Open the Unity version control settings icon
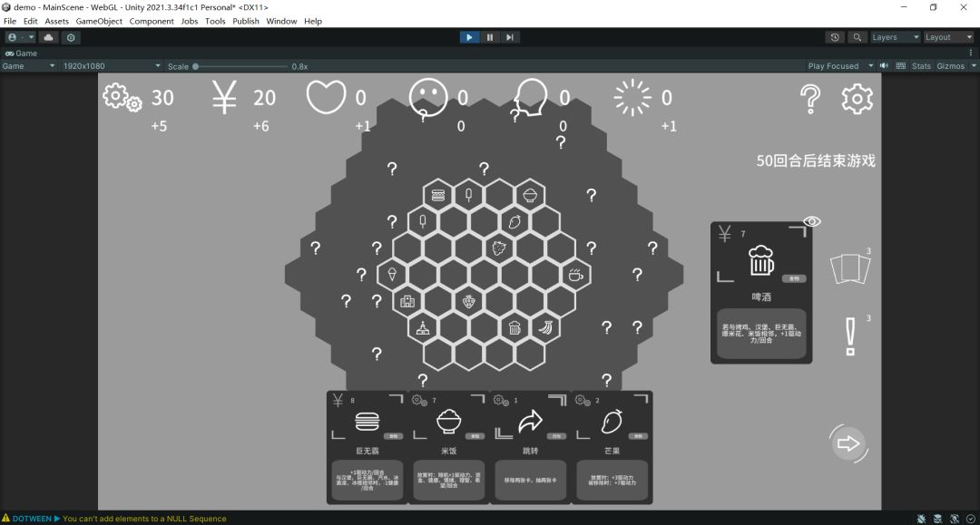 [x=71, y=37]
